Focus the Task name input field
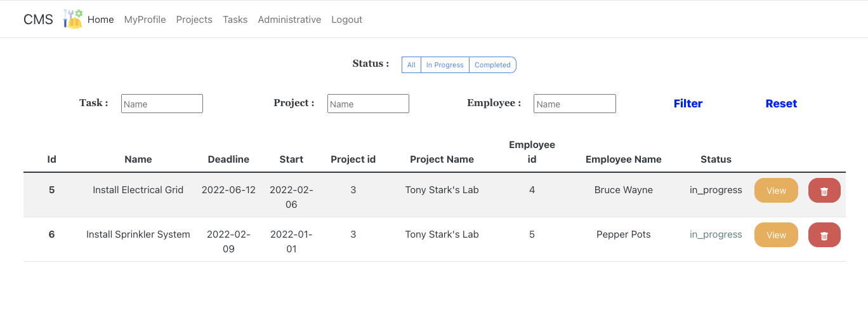This screenshot has width=868, height=319. 162,104
